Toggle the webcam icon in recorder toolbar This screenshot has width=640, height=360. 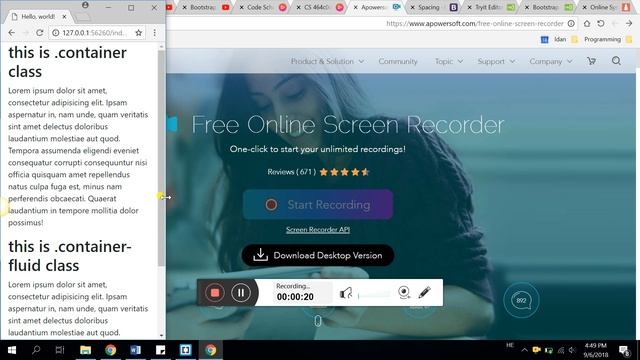(404, 292)
